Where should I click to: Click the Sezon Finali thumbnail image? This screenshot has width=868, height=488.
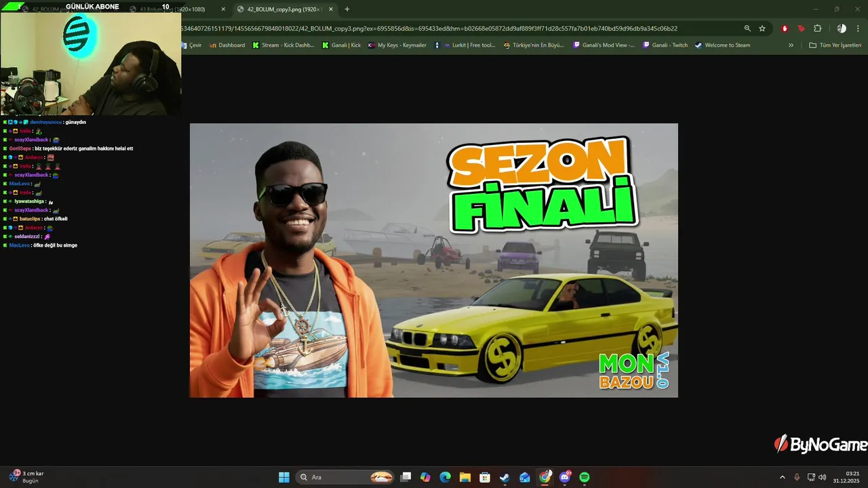coord(433,260)
